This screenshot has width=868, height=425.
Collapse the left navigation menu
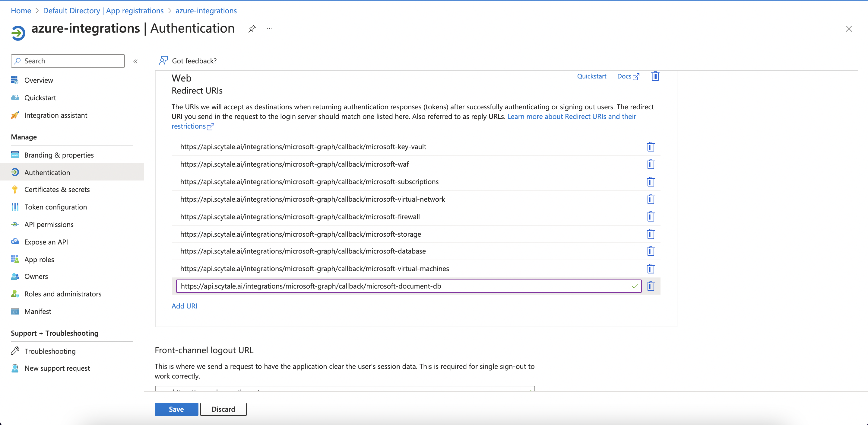point(135,61)
